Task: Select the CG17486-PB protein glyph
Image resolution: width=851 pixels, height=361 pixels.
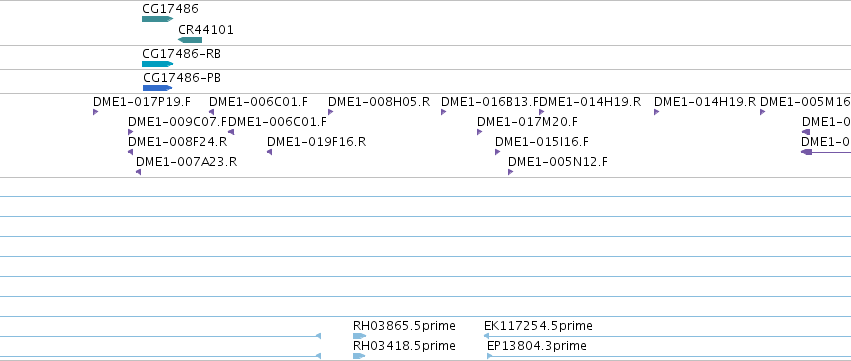Action: point(158,88)
